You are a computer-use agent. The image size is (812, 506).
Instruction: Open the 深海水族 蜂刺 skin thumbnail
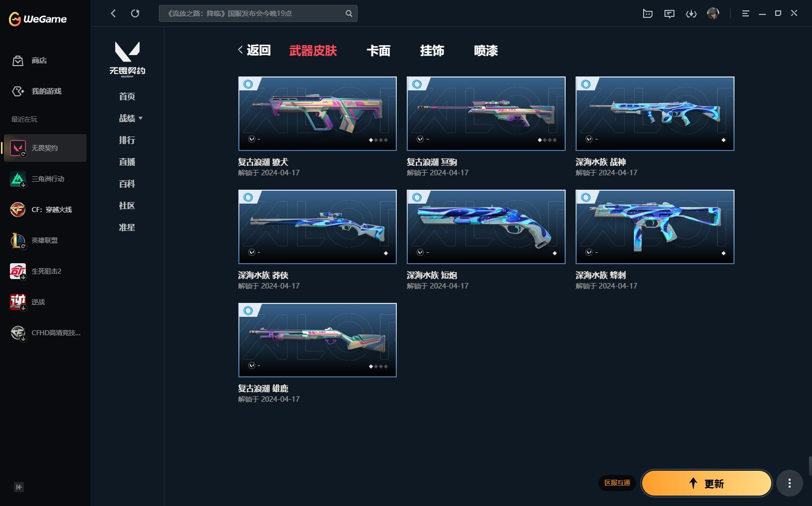tap(655, 227)
